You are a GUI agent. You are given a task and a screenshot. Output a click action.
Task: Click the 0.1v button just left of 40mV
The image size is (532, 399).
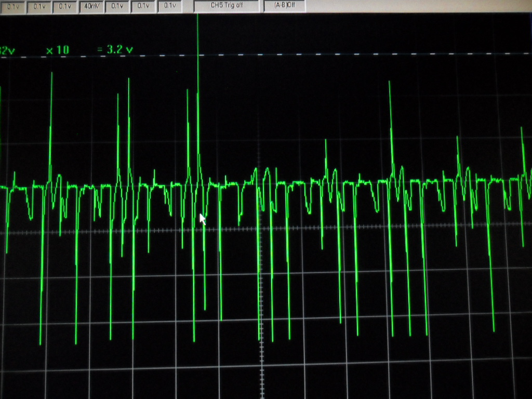click(x=65, y=6)
